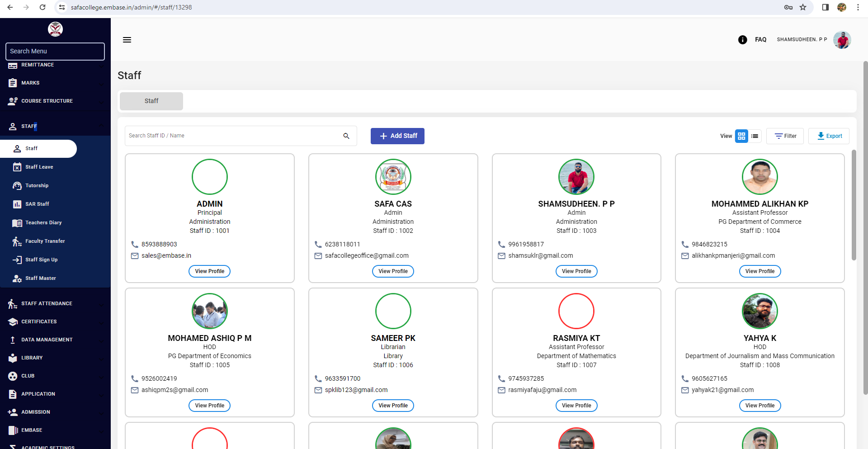Click the staff cards vertical scrollbar
The image size is (868, 449).
(x=854, y=205)
